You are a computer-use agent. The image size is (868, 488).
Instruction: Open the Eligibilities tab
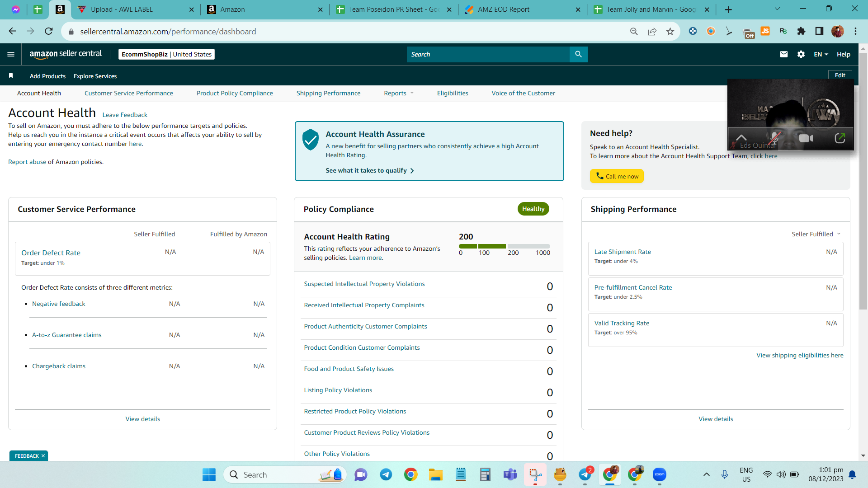[453, 93]
